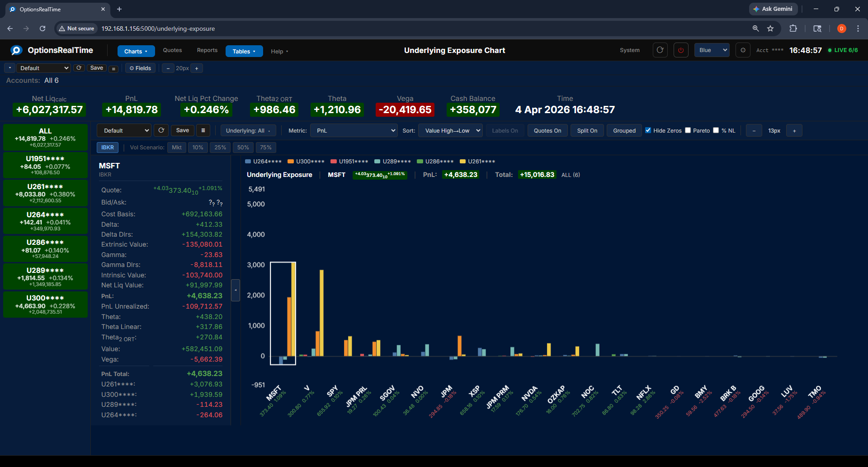This screenshot has height=467, width=868.
Task: Open the Blue theme dropdown
Action: click(712, 50)
